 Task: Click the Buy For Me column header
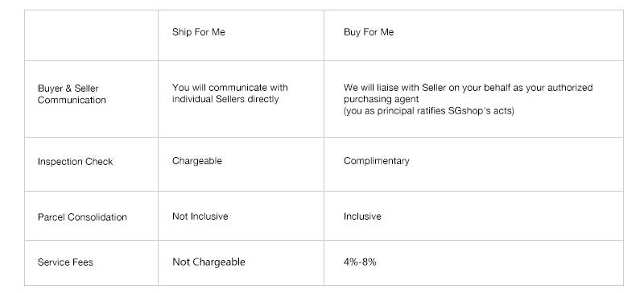(369, 32)
